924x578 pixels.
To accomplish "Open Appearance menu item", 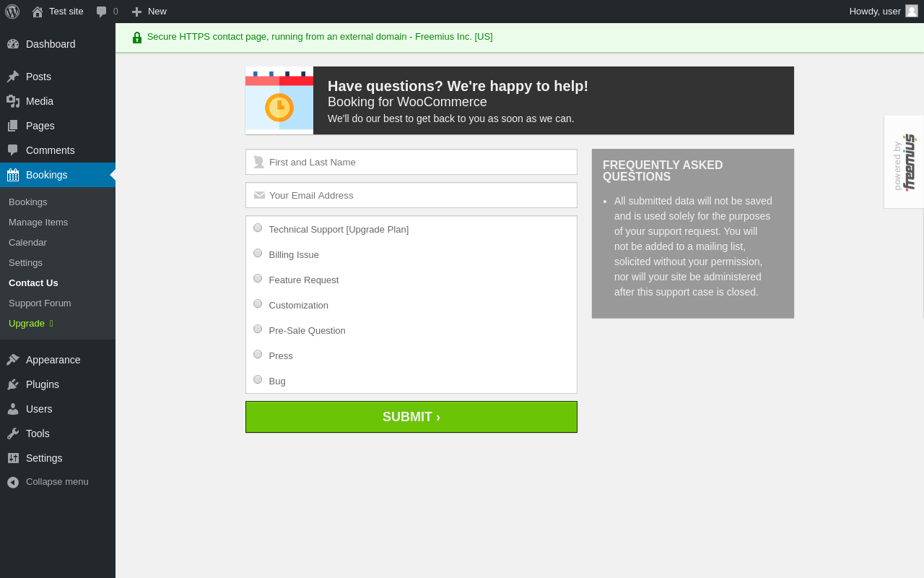I will coord(58,360).
